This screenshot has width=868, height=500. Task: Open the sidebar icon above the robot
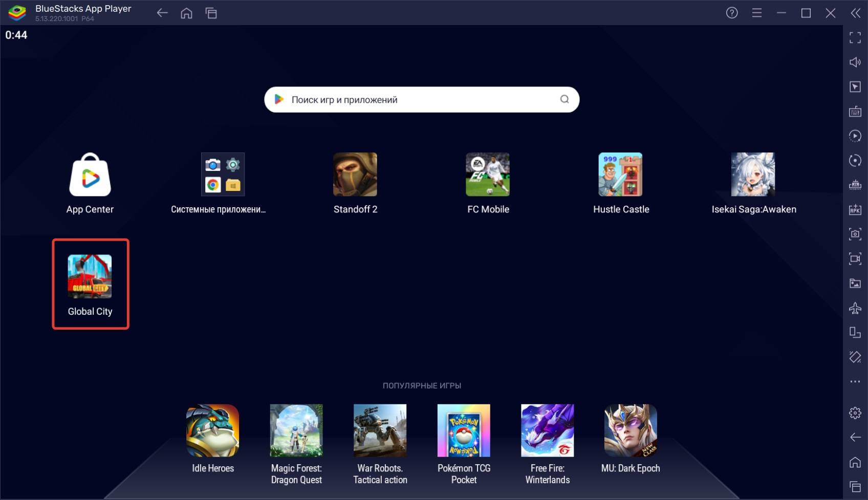(855, 160)
